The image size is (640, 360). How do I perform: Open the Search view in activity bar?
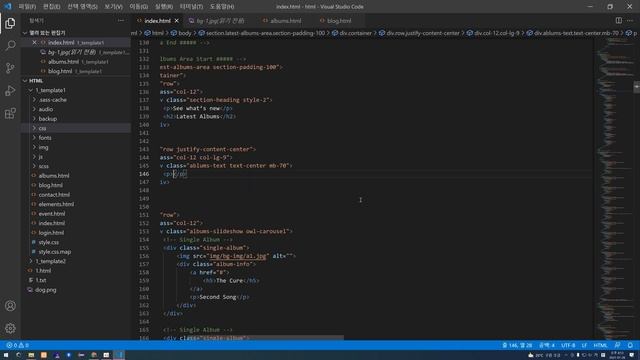coord(10,45)
